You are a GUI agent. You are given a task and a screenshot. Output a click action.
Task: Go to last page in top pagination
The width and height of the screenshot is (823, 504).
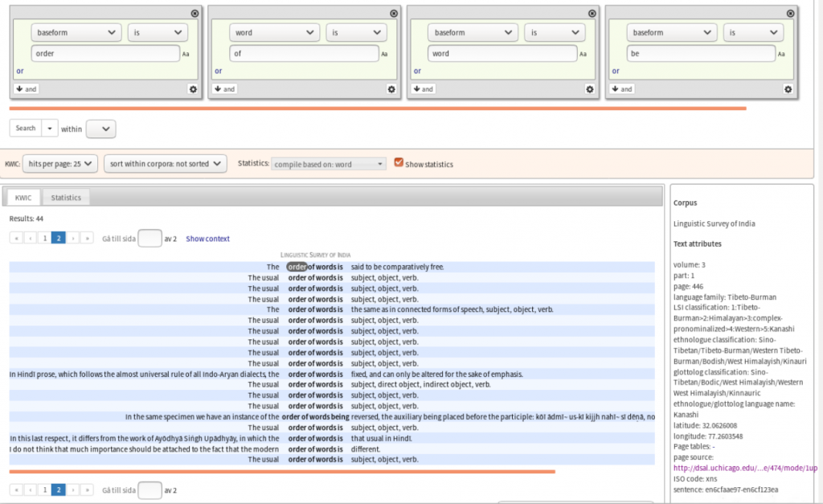87,239
